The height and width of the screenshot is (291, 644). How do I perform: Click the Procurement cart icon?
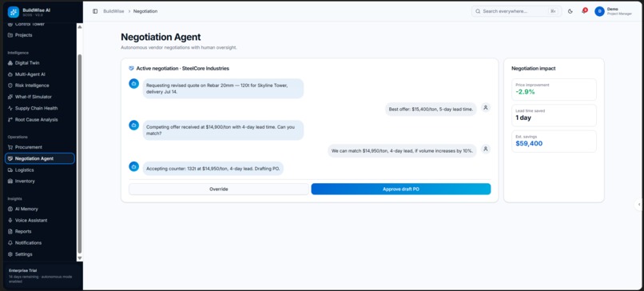coord(10,147)
